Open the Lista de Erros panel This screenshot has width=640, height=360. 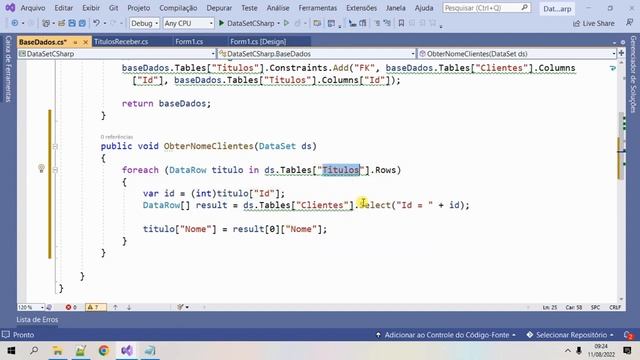(37, 320)
